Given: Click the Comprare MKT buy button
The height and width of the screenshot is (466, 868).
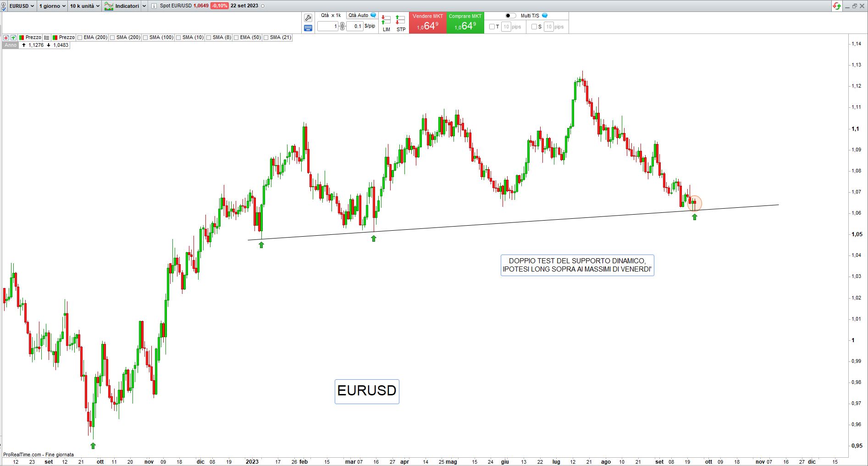Looking at the screenshot, I should pyautogui.click(x=465, y=22).
